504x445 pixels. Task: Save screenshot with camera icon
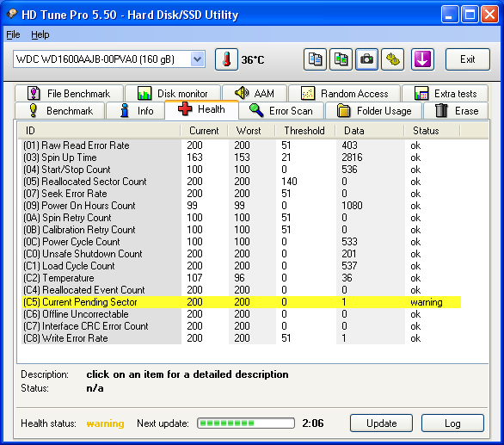pos(366,59)
